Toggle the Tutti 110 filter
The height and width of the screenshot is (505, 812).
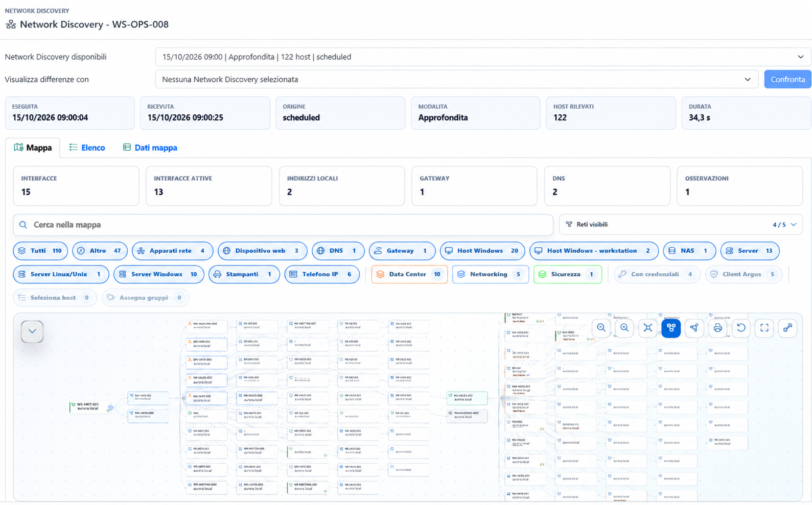(40, 251)
